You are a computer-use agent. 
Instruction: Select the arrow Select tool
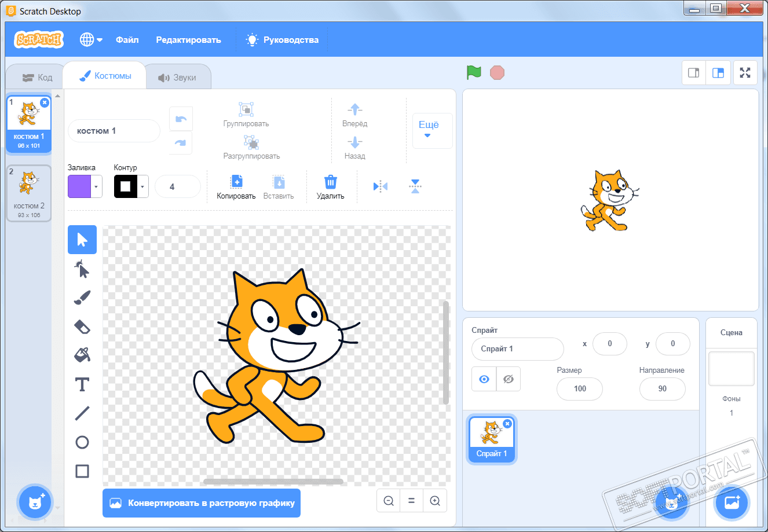[82, 240]
